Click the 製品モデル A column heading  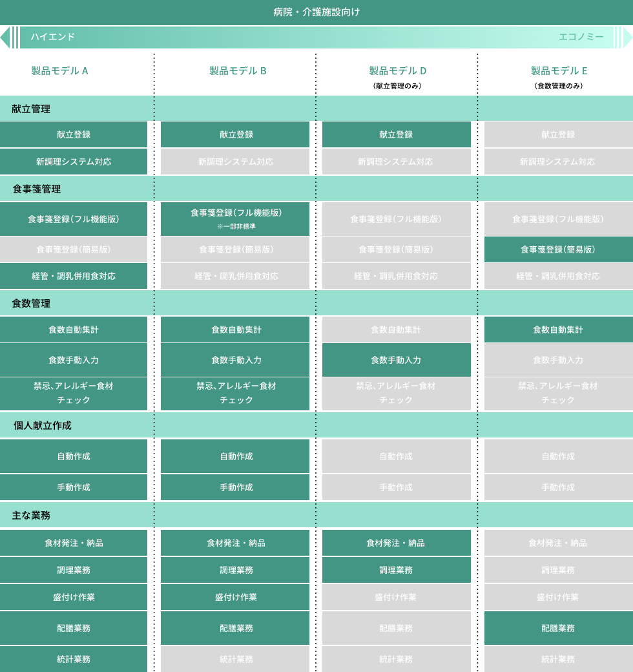click(x=60, y=71)
